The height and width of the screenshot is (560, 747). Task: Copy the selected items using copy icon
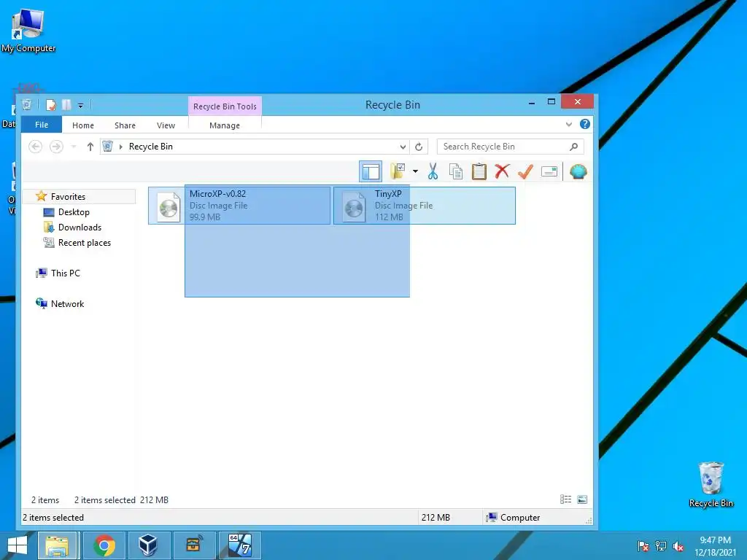pyautogui.click(x=455, y=171)
